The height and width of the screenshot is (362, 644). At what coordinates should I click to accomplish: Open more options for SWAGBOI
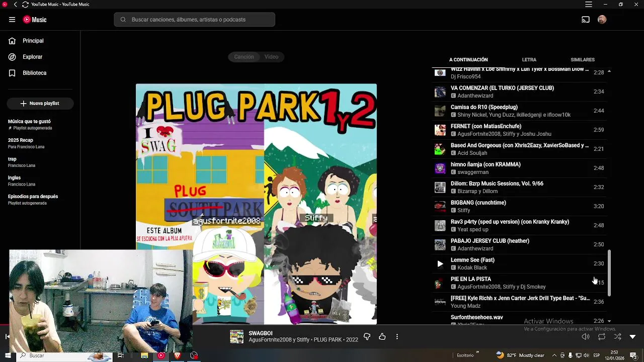click(x=397, y=337)
